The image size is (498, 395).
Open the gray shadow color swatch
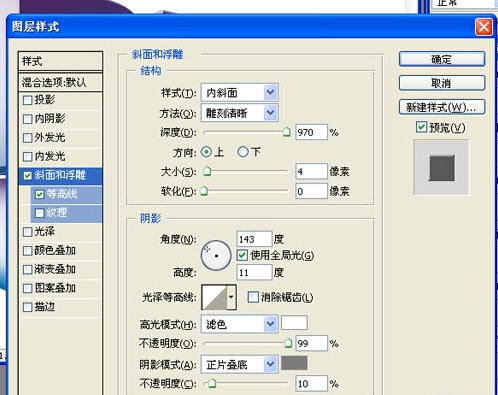[294, 363]
